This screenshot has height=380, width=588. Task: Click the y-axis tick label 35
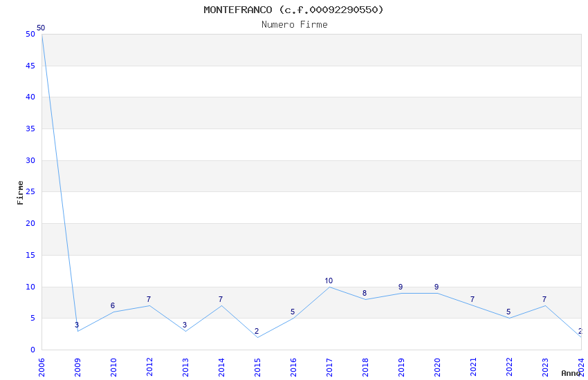30,129
